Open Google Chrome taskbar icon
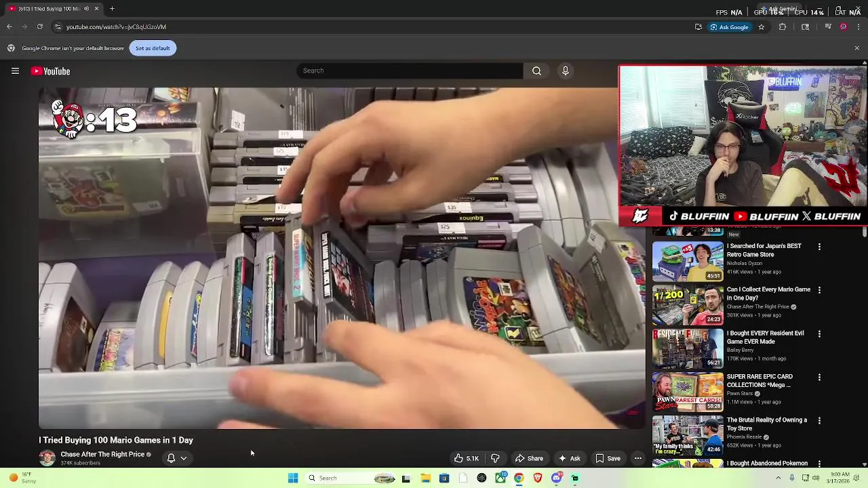Viewport: 868px width, 488px height. click(x=519, y=479)
